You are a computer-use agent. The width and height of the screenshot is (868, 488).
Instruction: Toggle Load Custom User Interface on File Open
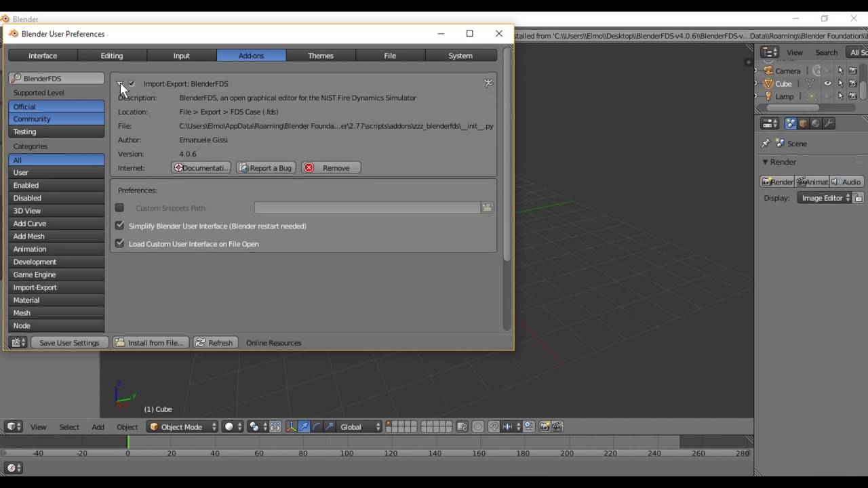click(x=120, y=243)
